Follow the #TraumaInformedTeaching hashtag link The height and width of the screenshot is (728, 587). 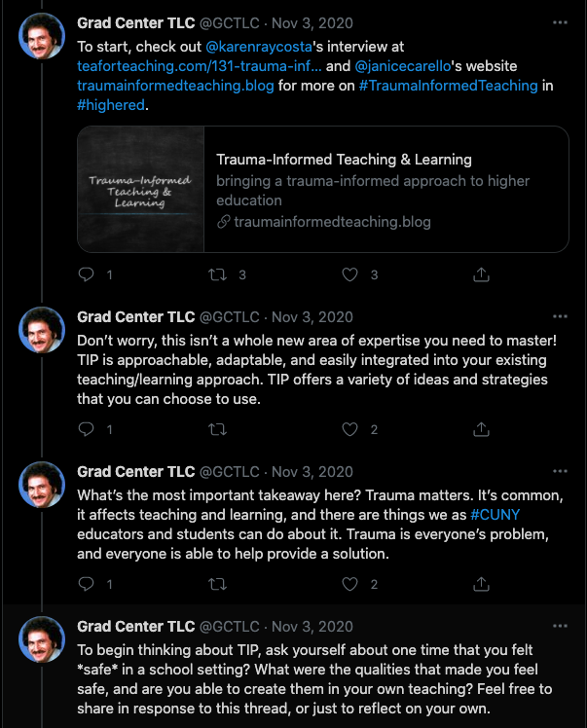[448, 86]
